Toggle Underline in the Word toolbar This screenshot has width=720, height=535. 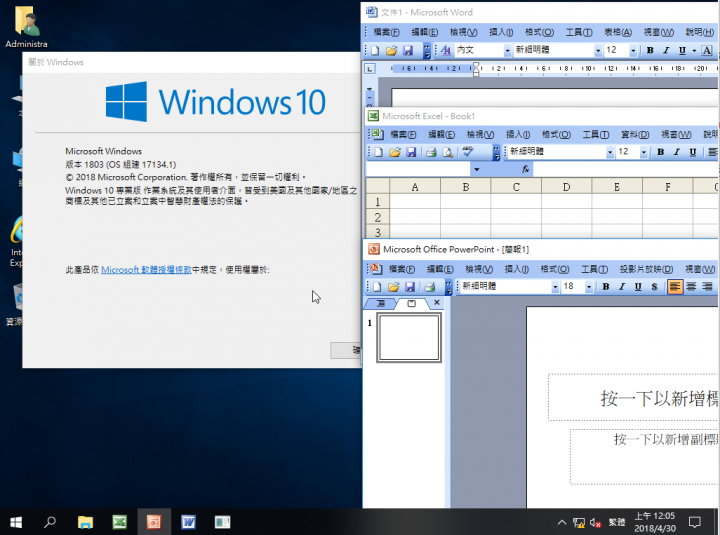[682, 51]
